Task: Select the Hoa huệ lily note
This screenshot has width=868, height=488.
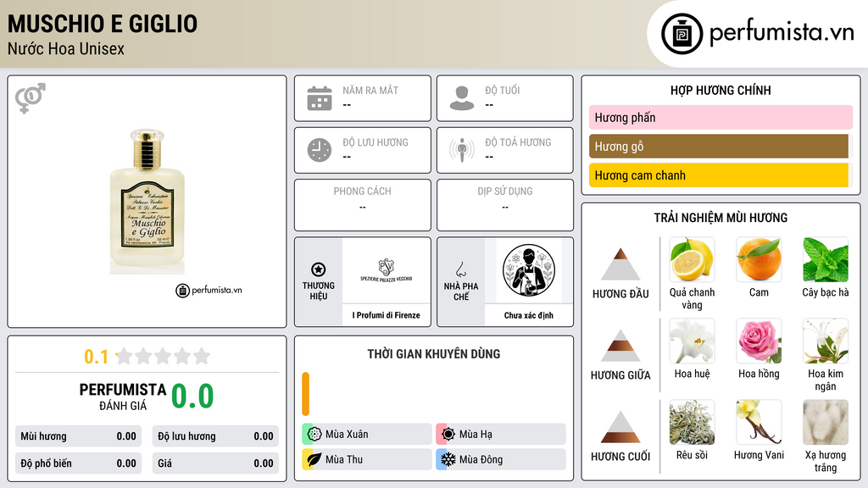Action: click(x=692, y=341)
